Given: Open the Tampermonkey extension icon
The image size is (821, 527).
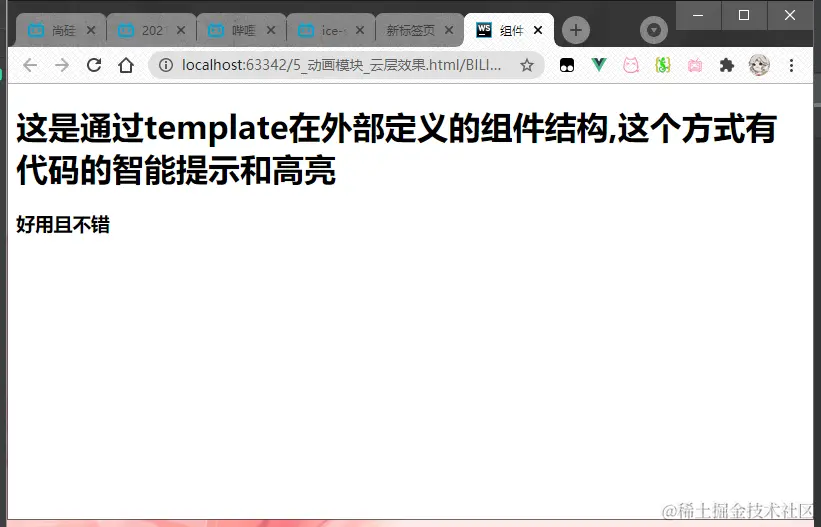Looking at the screenshot, I should [567, 65].
